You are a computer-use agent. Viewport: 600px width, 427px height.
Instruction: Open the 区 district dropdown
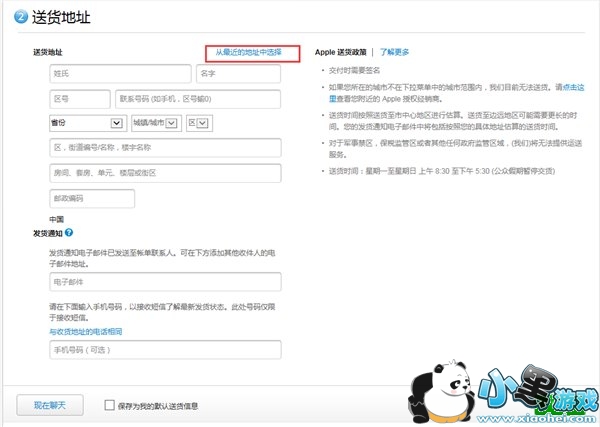tap(199, 123)
